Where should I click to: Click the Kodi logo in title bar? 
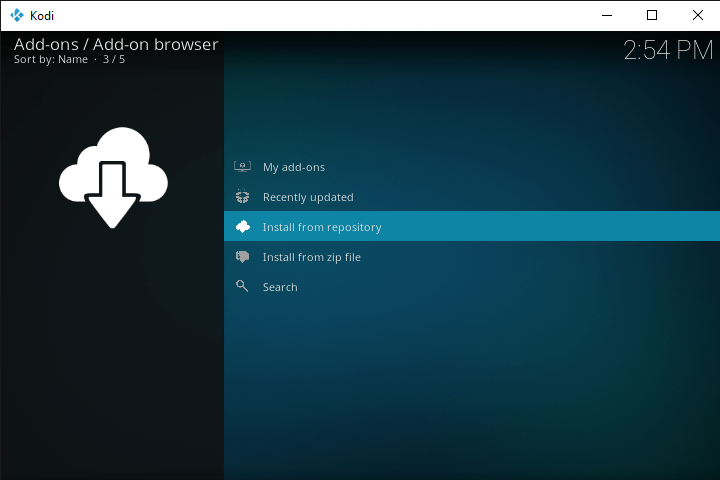[x=17, y=16]
